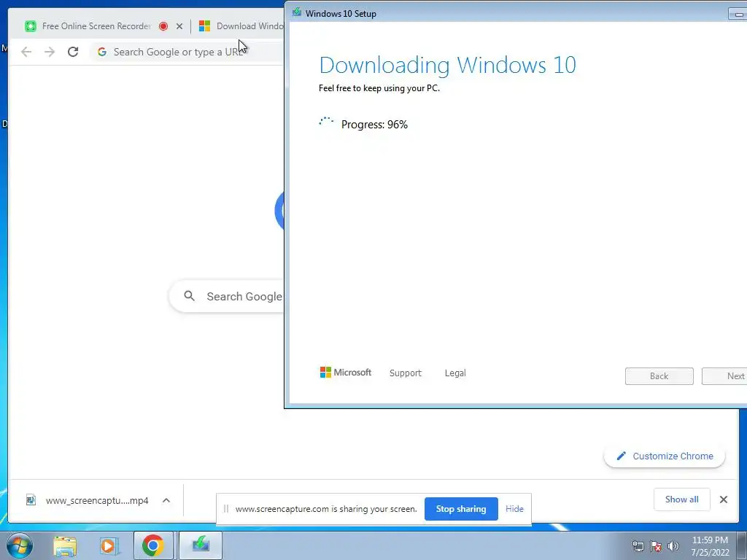Image resolution: width=747 pixels, height=560 pixels.
Task: Click the Microsoft favicon on Download tab
Action: pyautogui.click(x=204, y=26)
